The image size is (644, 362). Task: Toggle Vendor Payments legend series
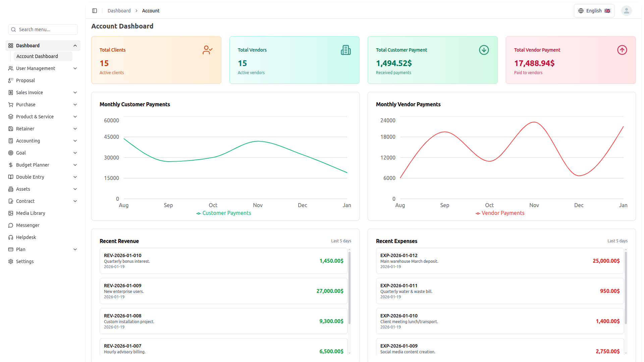coord(500,213)
